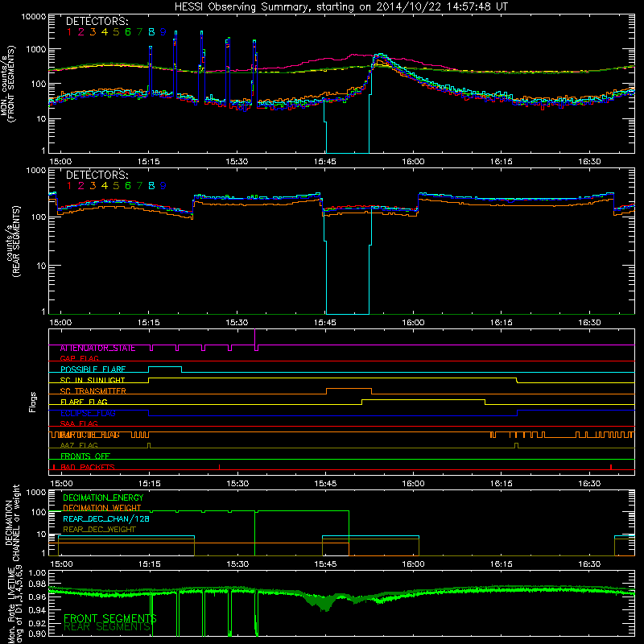Click 10000 value on the front segments y-axis
This screenshot has width=644, height=644.
(34, 17)
